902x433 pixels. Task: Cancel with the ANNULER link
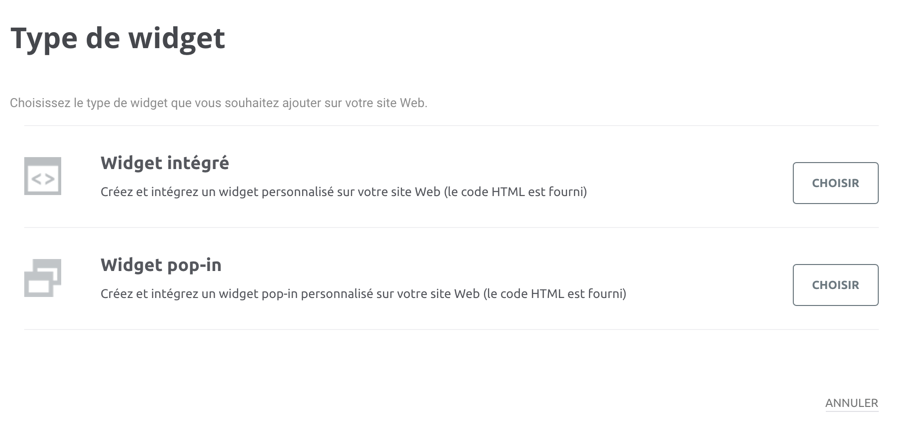(x=851, y=403)
